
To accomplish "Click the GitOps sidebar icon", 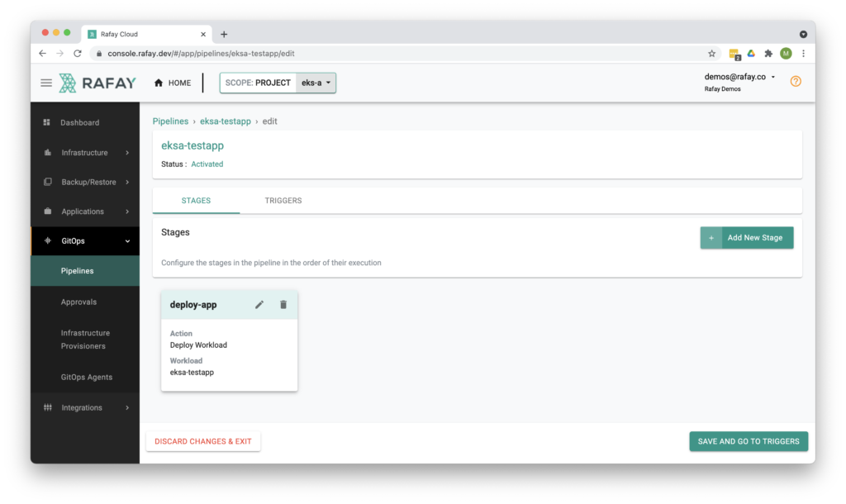I will click(x=47, y=240).
